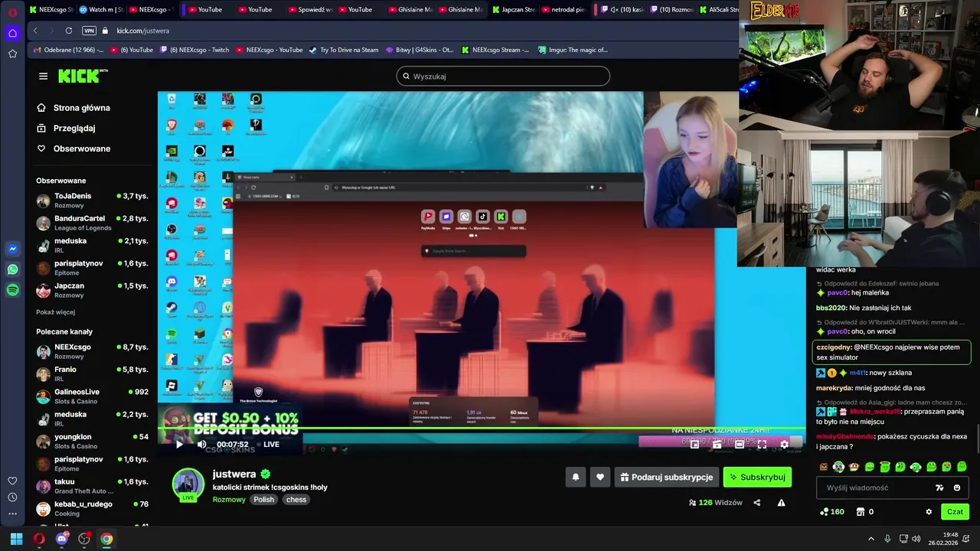The image size is (980, 551).
Task: Switch to Japczan Stream browser tab
Action: coord(513,10)
